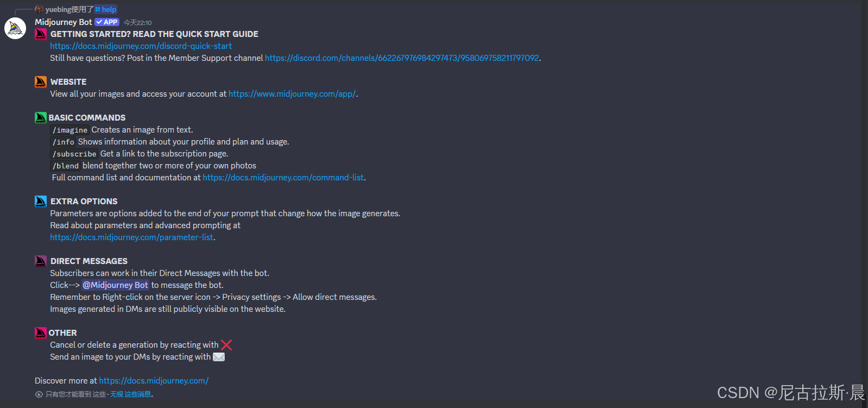
Task: Click the Midjourney Bot sailboat avatar
Action: pyautogui.click(x=15, y=28)
